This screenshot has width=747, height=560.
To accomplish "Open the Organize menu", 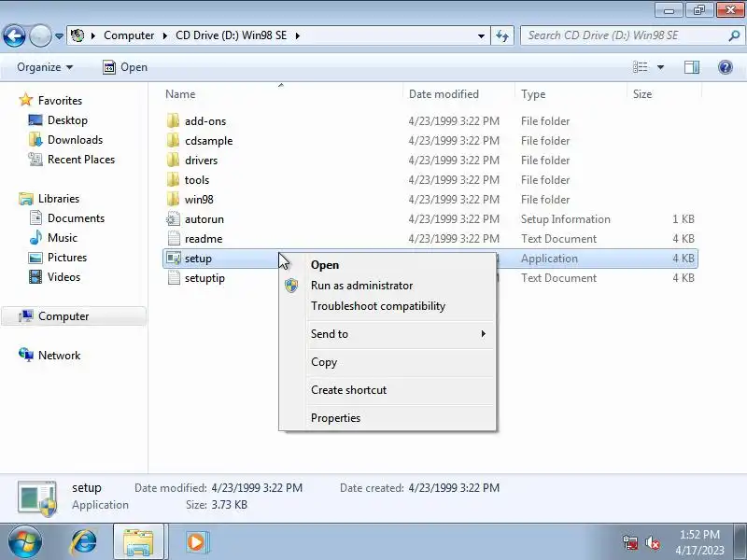I will coord(45,67).
